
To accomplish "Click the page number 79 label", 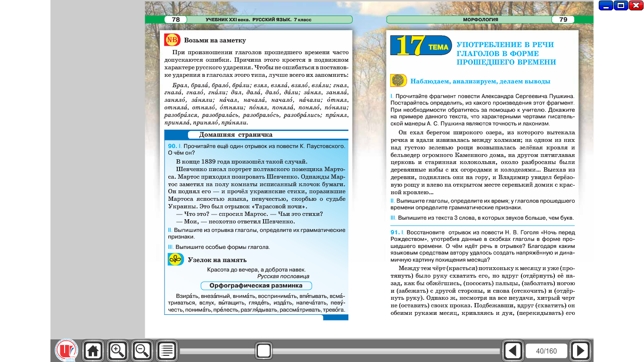I will pyautogui.click(x=563, y=20).
